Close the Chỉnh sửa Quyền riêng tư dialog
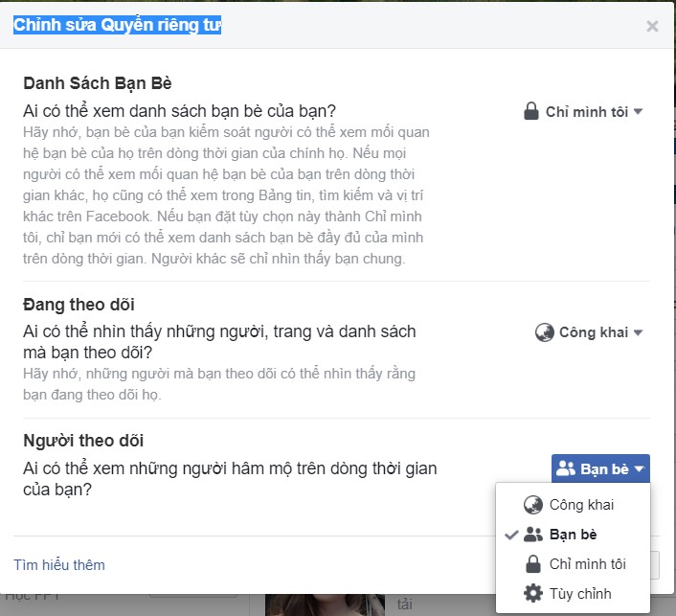This screenshot has width=676, height=616. coord(652,26)
